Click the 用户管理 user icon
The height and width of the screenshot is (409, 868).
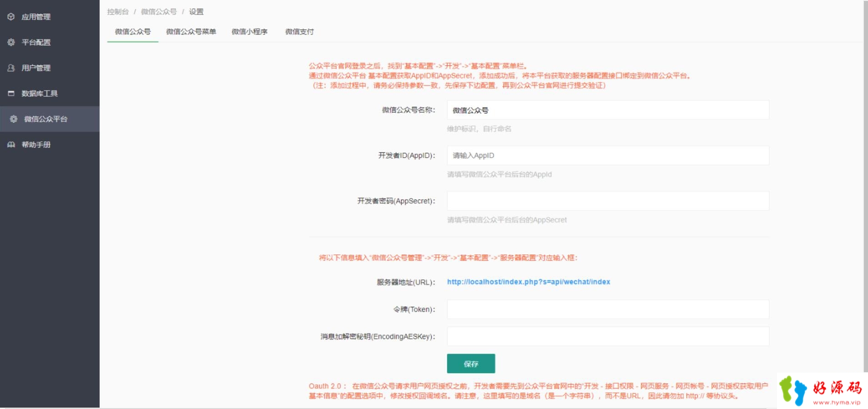[x=11, y=68]
